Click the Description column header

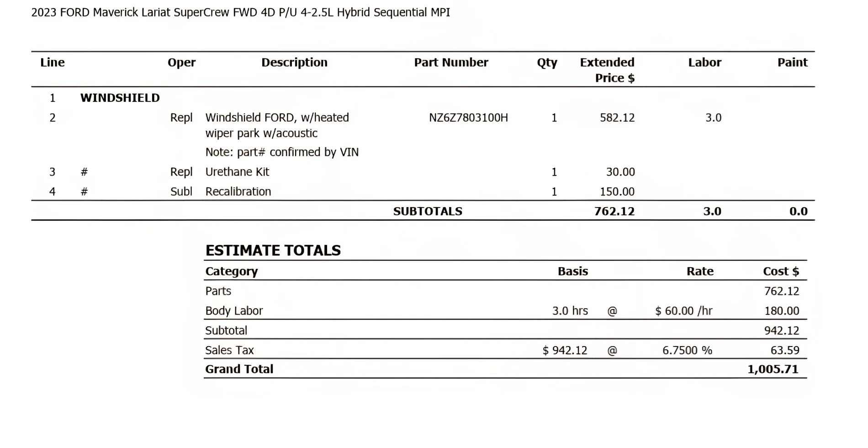pyautogui.click(x=294, y=63)
